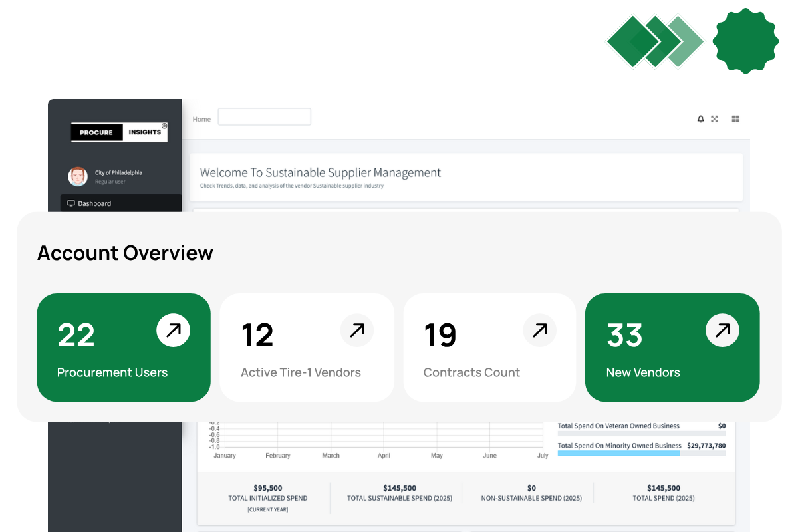Click the Welcome To Sustainable Supplier Management heading

321,172
